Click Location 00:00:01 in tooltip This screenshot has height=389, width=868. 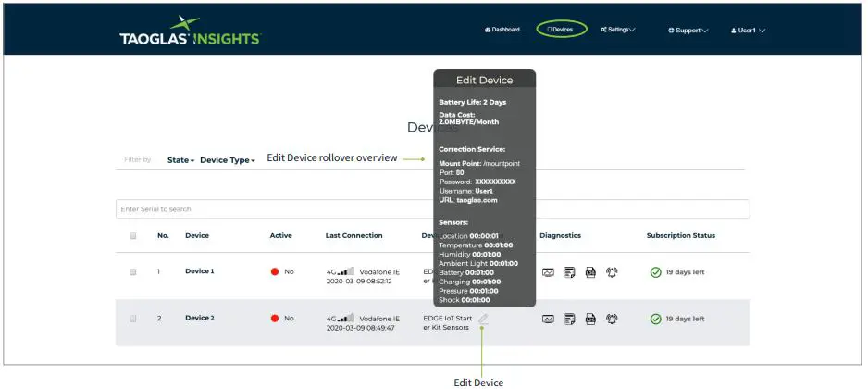pyautogui.click(x=469, y=236)
